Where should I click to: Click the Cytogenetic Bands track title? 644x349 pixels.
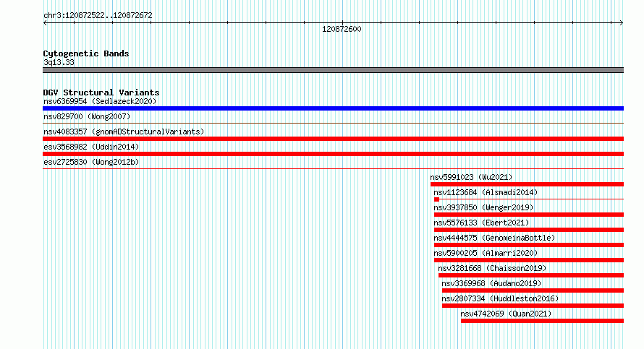86,53
